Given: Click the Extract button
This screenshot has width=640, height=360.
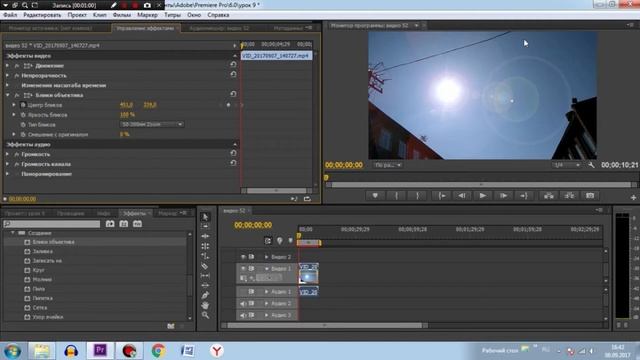Looking at the screenshot, I should tap(569, 196).
